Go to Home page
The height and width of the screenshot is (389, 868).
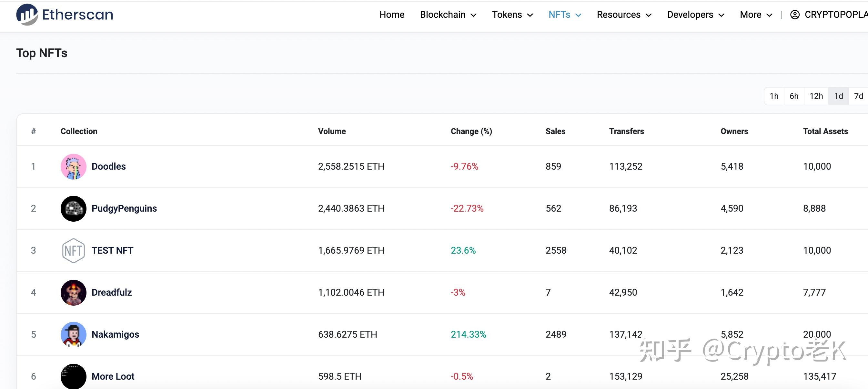click(391, 15)
